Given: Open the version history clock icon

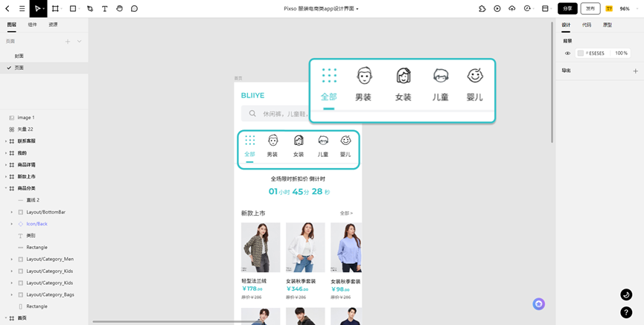Looking at the screenshot, I should pos(527,9).
